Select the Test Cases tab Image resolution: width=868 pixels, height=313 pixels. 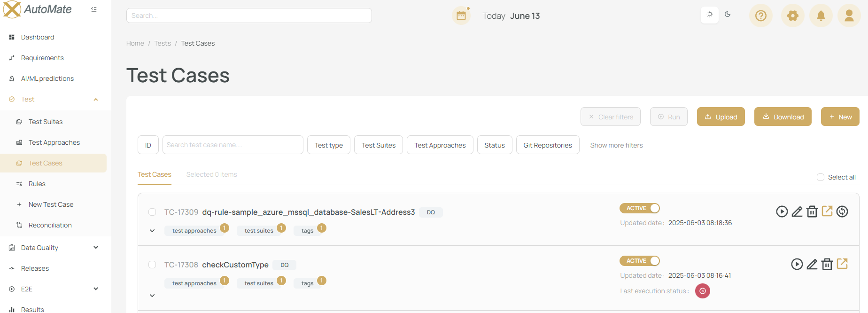click(x=155, y=174)
